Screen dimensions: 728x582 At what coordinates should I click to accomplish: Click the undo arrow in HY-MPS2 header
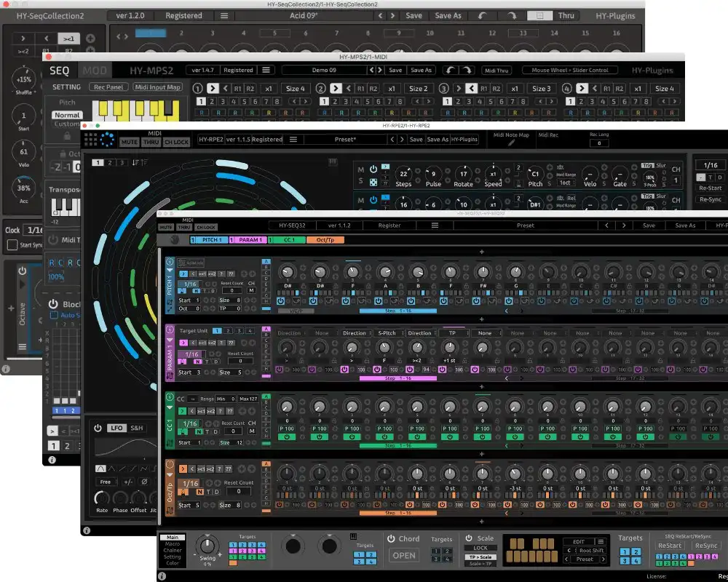(450, 70)
